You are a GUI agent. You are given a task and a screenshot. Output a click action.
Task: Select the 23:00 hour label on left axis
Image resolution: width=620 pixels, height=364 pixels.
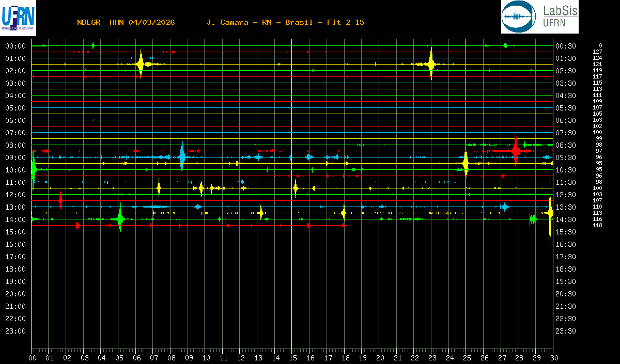(16, 331)
